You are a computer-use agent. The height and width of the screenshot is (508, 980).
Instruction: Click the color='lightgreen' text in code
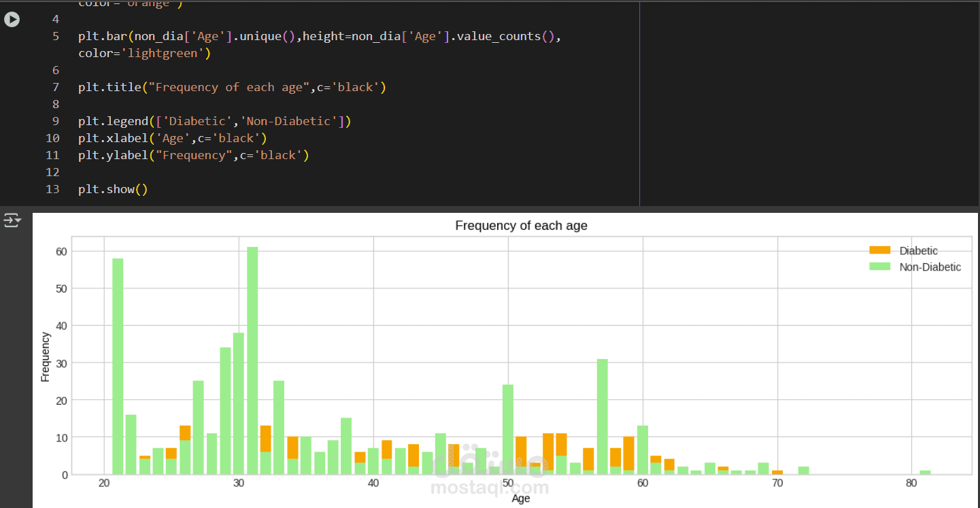(x=144, y=53)
